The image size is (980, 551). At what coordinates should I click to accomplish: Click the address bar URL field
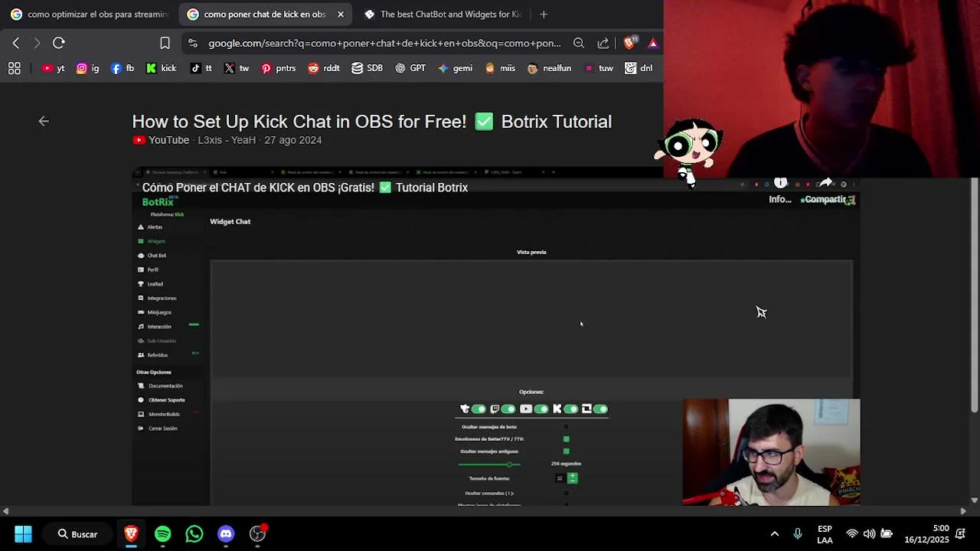pos(384,44)
